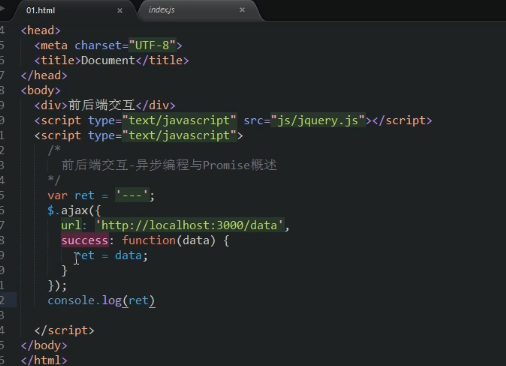This screenshot has height=366, width=506.
Task: Click the meta tag name
Action: pos(54,45)
